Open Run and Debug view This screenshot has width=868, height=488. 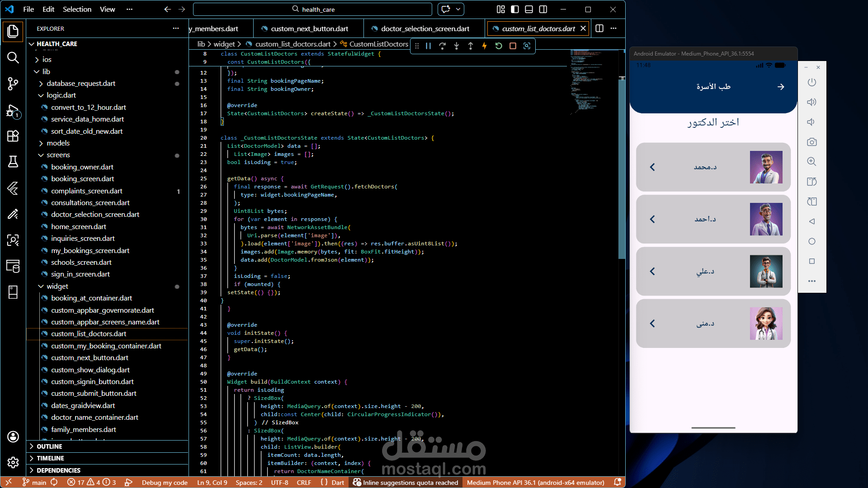(13, 111)
